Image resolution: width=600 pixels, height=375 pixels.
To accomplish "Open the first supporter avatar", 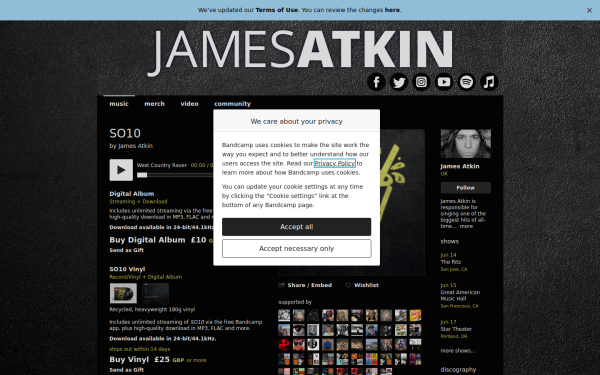I will coord(284,315).
